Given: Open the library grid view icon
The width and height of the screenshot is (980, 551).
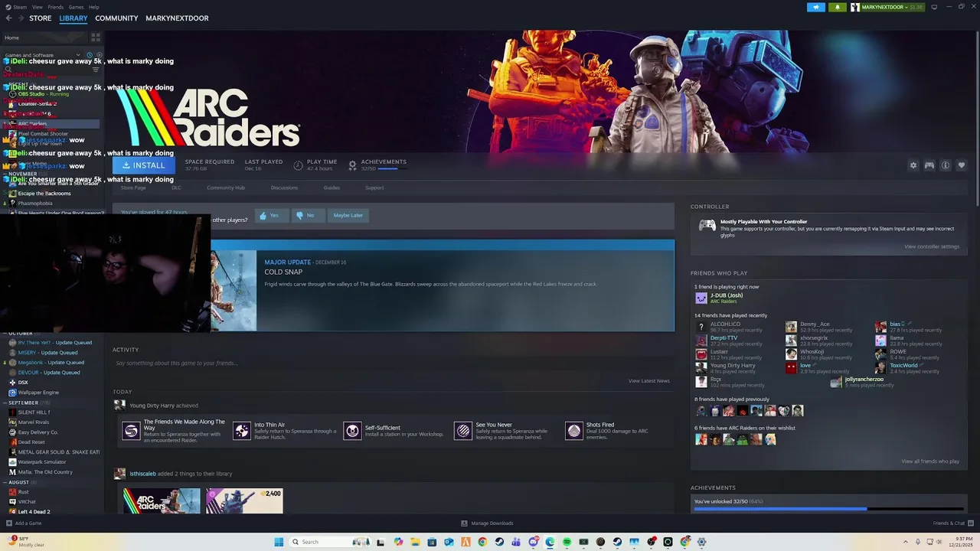Looking at the screenshot, I should pos(96,37).
